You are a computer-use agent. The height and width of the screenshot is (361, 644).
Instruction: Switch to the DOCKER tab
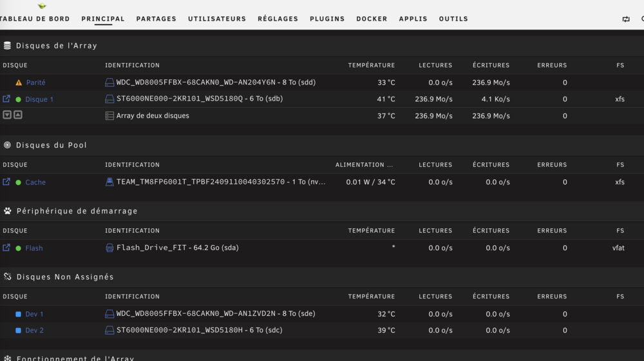pyautogui.click(x=372, y=19)
